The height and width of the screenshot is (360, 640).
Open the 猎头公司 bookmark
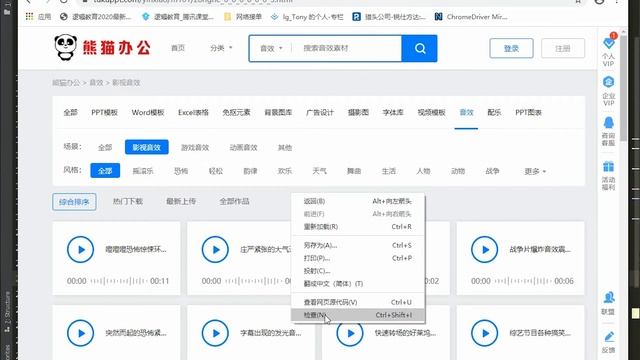tap(389, 17)
